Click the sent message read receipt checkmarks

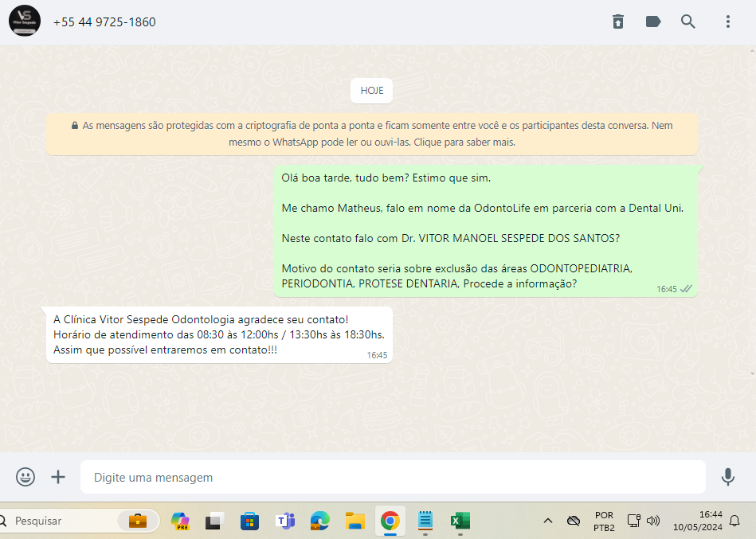[x=686, y=289]
